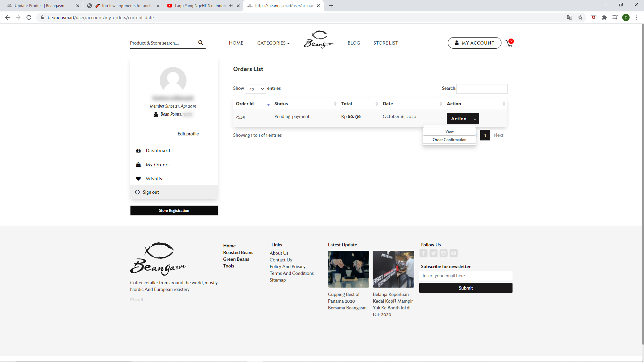
Task: Open My Orders in sidebar
Action: click(157, 165)
